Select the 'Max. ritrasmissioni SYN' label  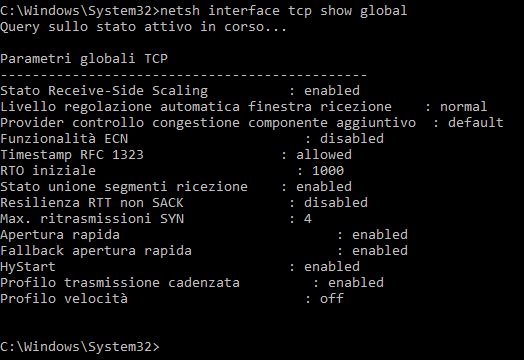coord(92,219)
